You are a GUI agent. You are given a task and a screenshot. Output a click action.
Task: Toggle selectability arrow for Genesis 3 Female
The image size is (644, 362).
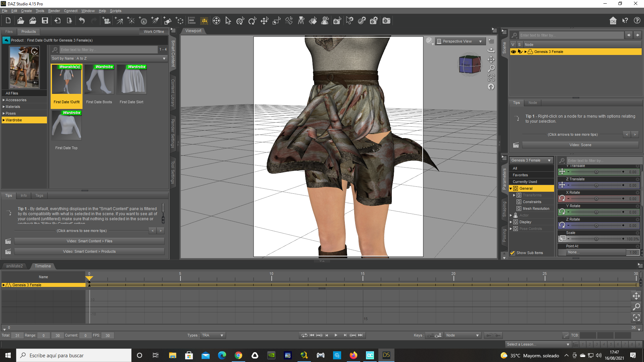(520, 52)
